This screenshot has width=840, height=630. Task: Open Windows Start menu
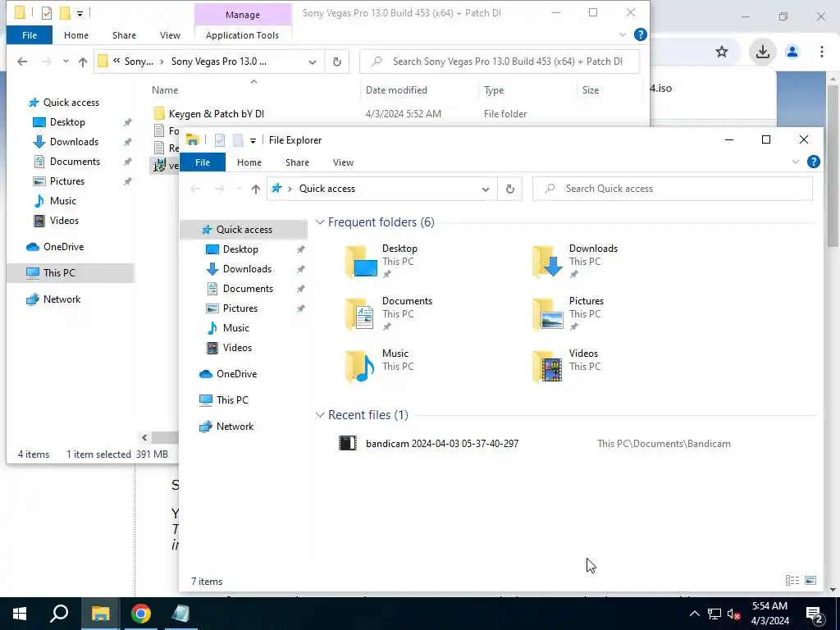pyautogui.click(x=20, y=614)
